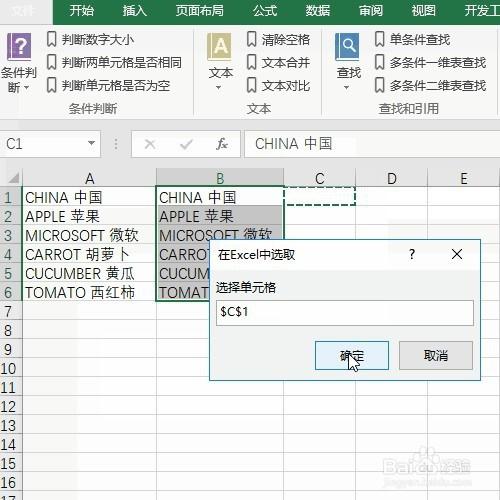Select cell C1 with dashed border

click(320, 196)
